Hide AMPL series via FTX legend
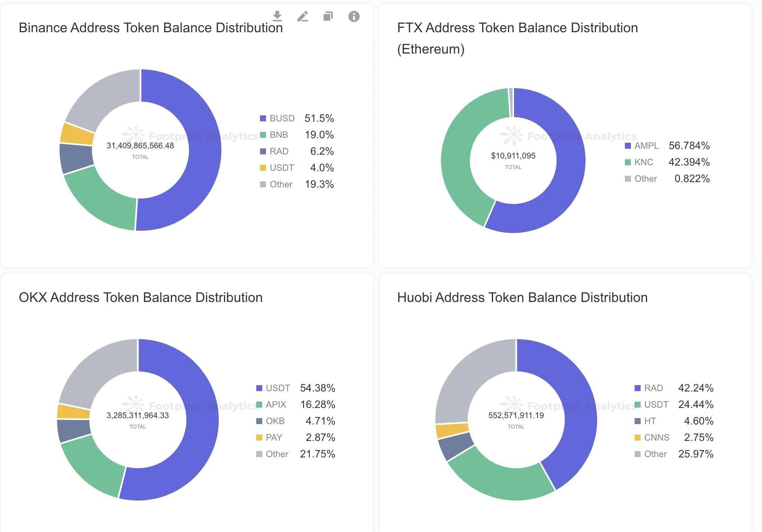 [646, 146]
